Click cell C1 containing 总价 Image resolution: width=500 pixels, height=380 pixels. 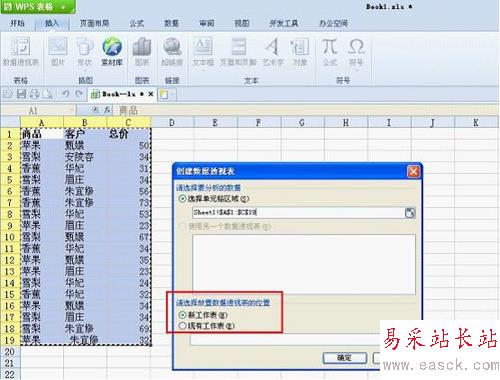pyautogui.click(x=129, y=134)
